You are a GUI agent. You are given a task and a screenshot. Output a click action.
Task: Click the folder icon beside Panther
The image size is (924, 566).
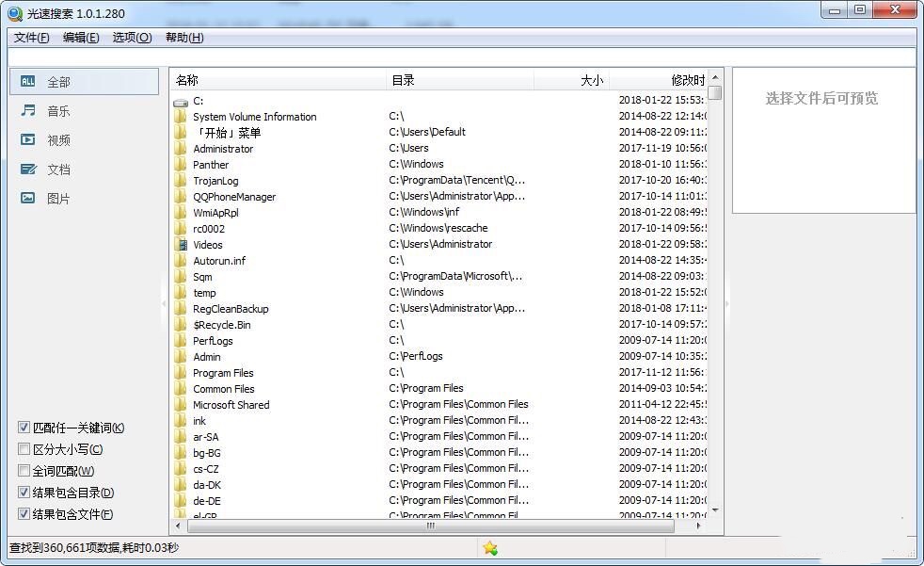tap(181, 165)
